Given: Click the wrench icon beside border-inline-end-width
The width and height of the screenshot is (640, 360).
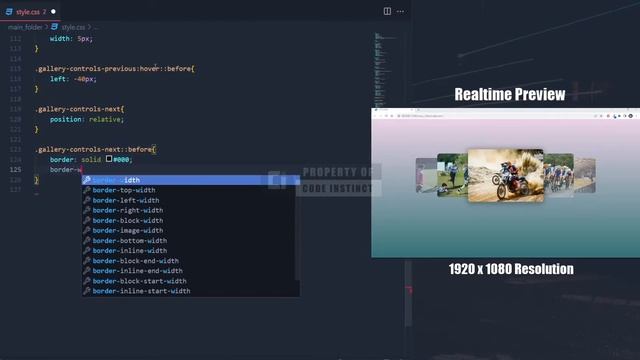Looking at the screenshot, I should point(87,270).
